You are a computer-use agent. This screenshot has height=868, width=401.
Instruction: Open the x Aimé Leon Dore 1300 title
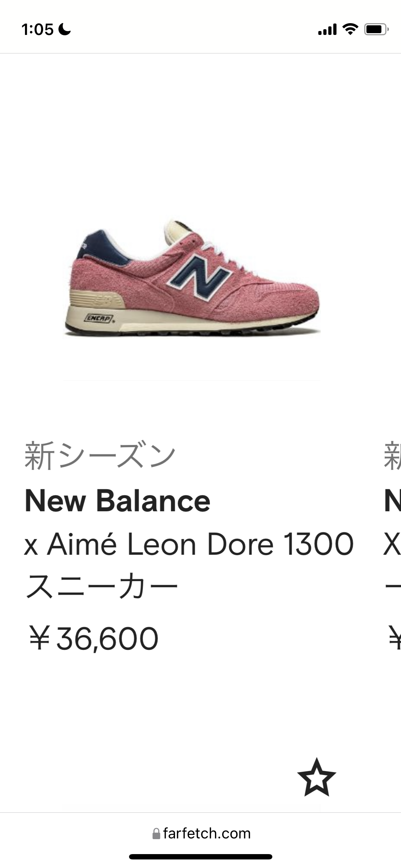click(189, 544)
